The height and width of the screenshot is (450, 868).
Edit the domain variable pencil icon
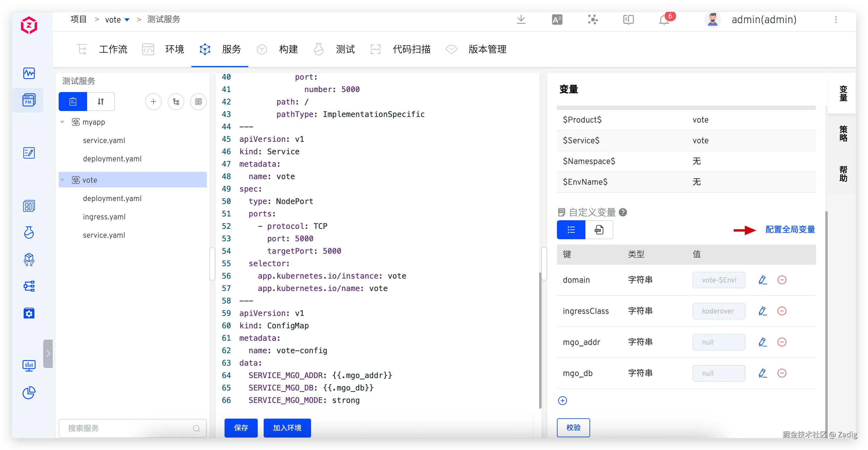pos(763,280)
